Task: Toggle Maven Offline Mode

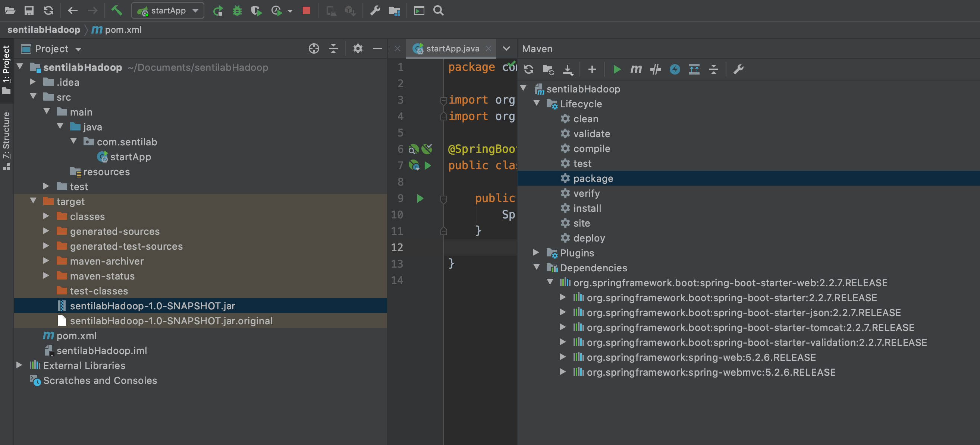Action: click(655, 69)
